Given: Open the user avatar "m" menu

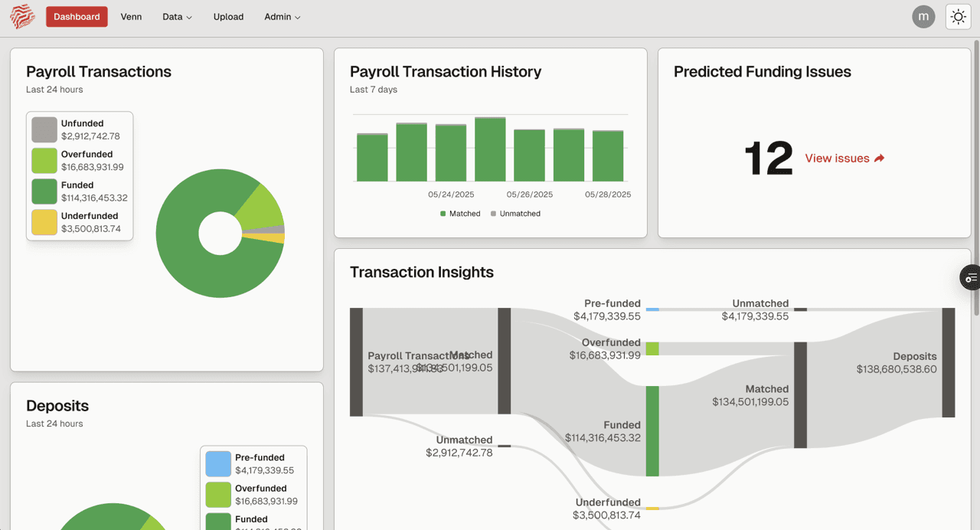Looking at the screenshot, I should click(x=923, y=17).
